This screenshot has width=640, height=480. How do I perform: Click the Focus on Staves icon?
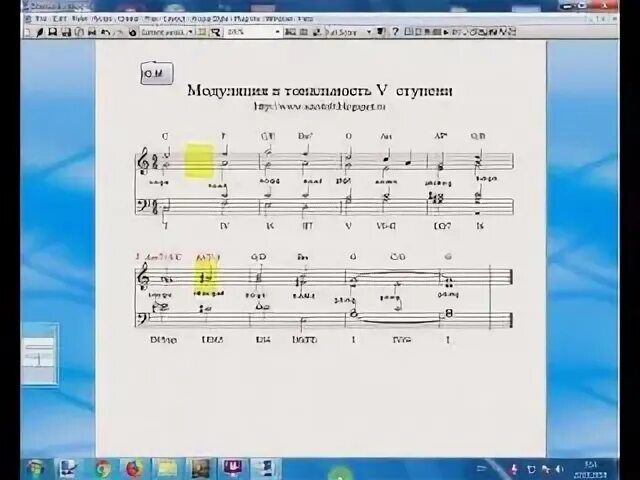(202, 32)
